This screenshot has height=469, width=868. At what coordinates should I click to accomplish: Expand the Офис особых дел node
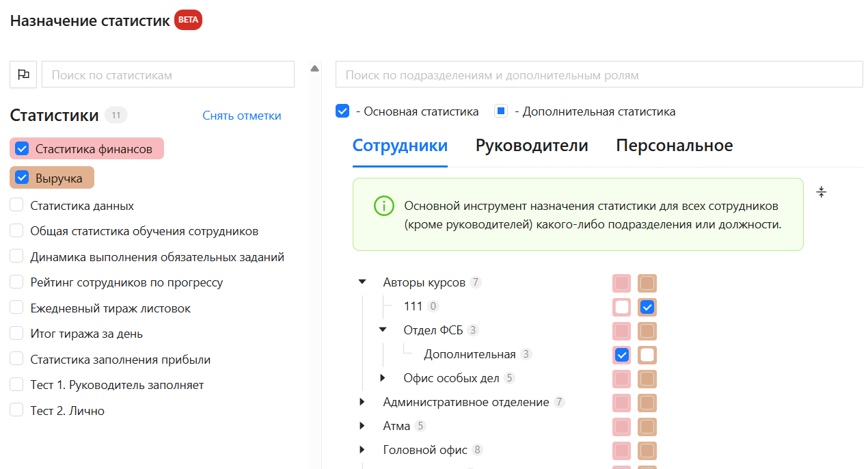[x=383, y=377]
